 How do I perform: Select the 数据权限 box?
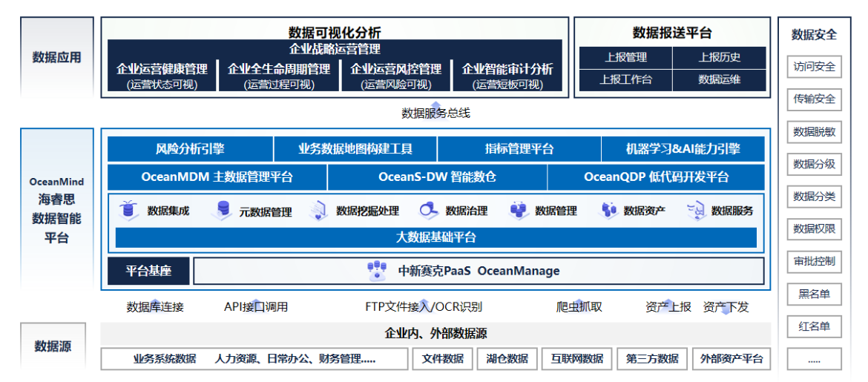tap(814, 228)
